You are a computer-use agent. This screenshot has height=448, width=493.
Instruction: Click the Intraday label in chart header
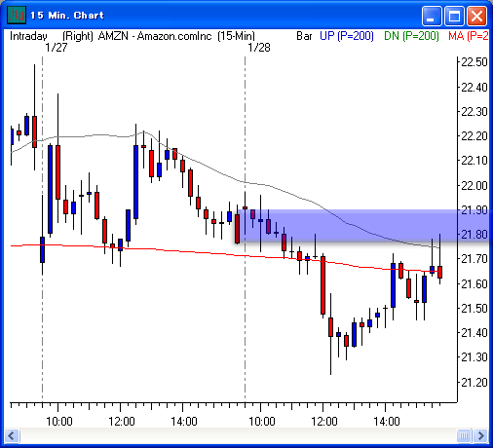click(x=28, y=36)
